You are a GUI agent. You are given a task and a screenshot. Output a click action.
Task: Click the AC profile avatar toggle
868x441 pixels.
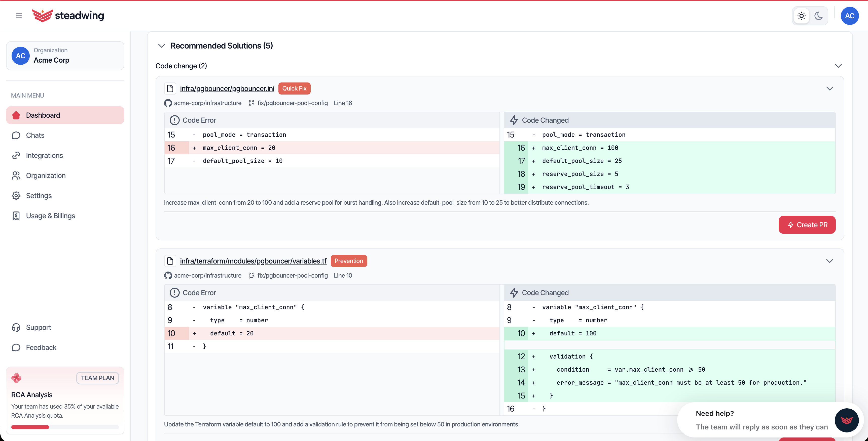(x=850, y=16)
